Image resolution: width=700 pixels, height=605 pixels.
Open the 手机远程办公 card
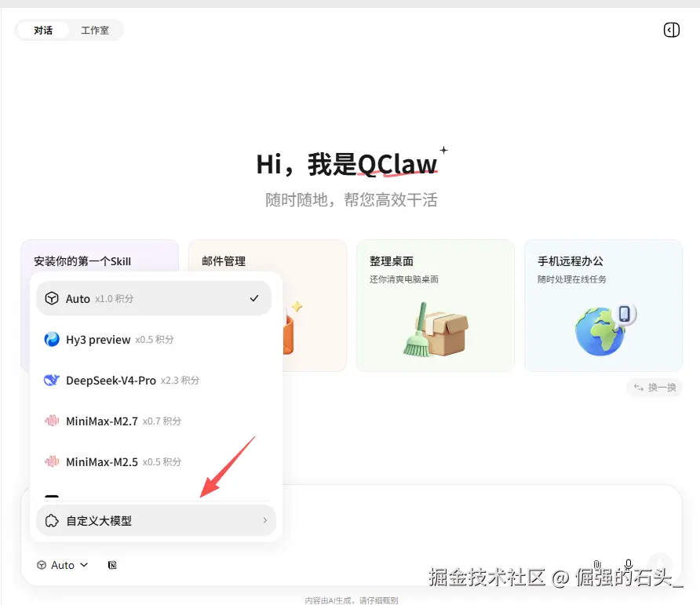click(603, 305)
